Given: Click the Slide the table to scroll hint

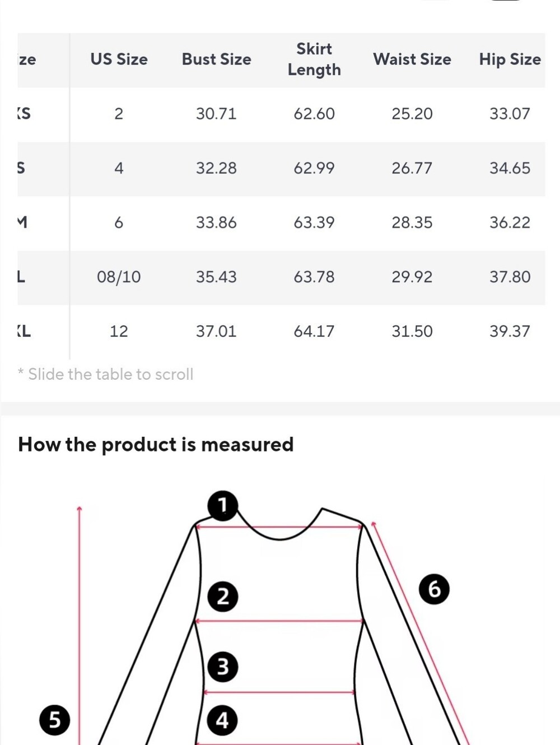Looking at the screenshot, I should (106, 374).
